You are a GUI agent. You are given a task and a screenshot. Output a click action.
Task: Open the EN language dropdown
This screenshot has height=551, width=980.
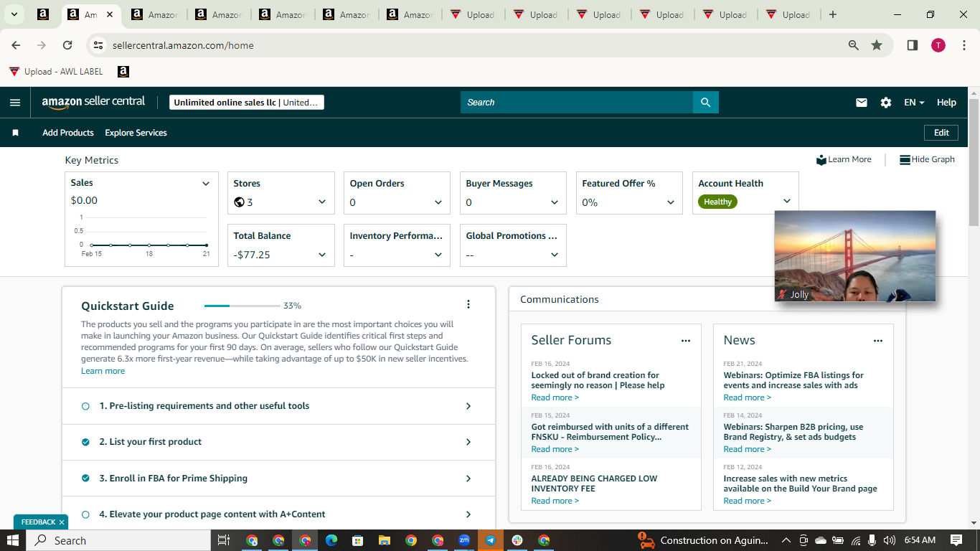click(x=914, y=103)
